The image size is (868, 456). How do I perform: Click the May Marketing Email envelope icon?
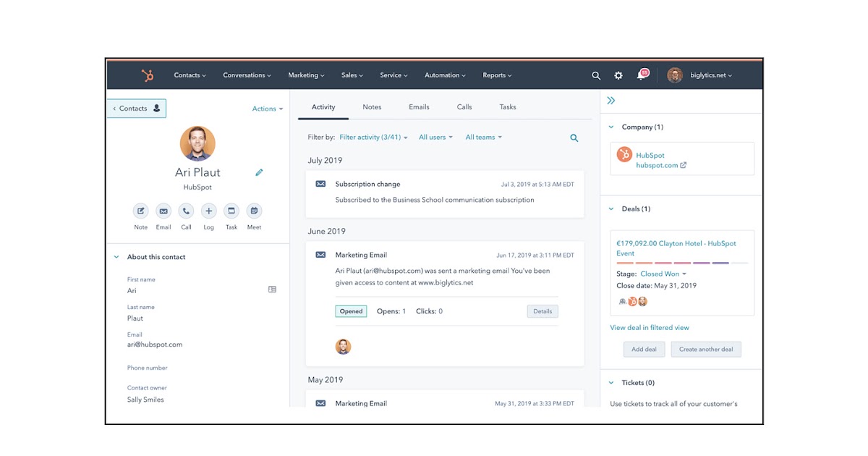click(320, 403)
